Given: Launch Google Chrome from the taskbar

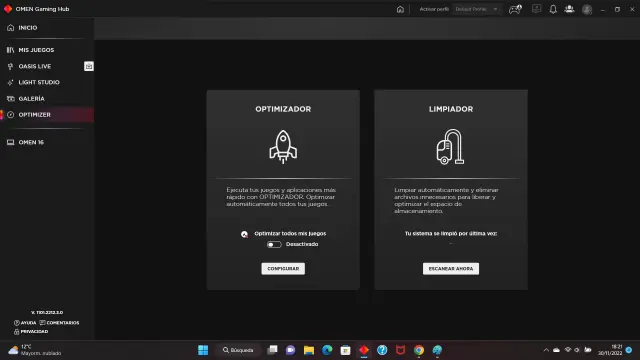Looking at the screenshot, I should pyautogui.click(x=419, y=350).
